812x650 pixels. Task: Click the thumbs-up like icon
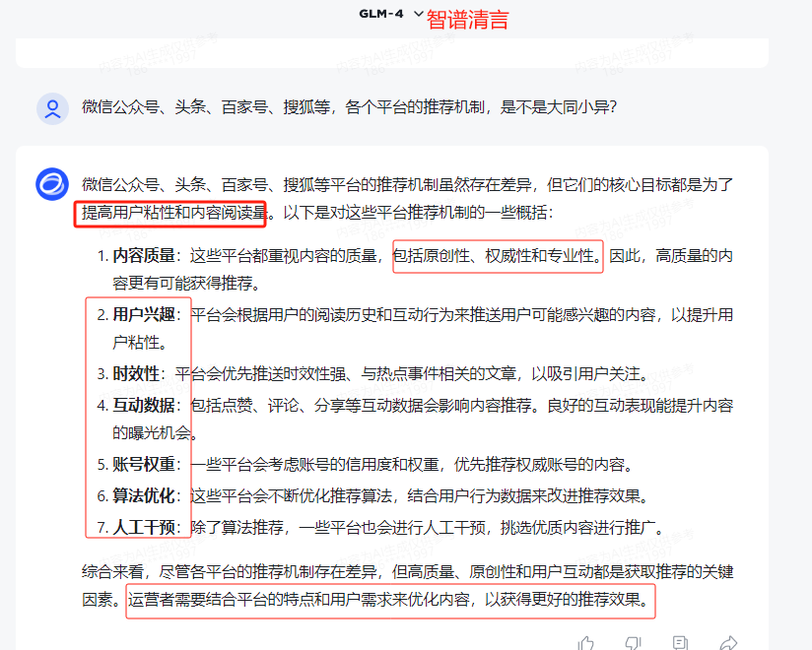click(586, 643)
